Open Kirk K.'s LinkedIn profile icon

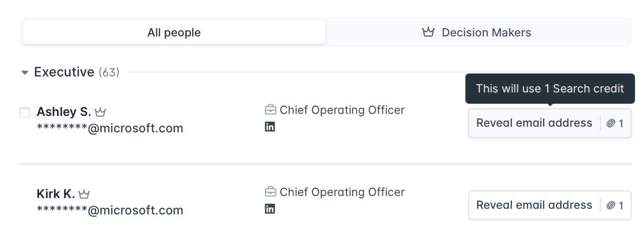coord(270,209)
